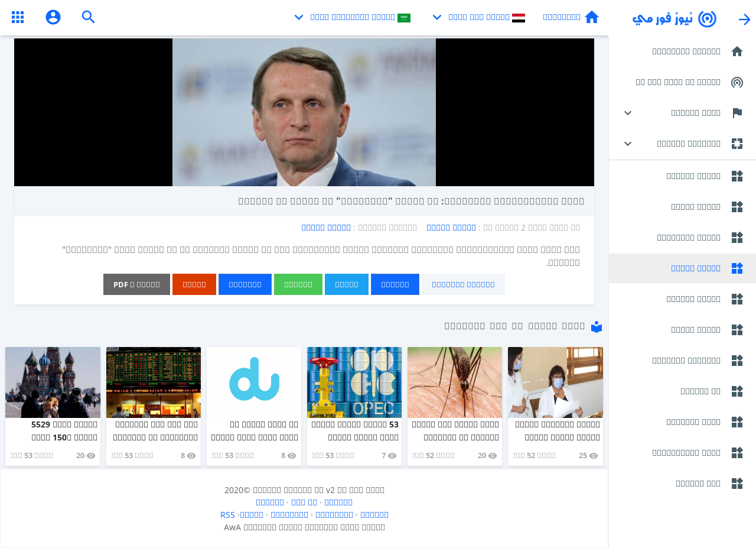Select the highlighted blue sidebar category item
This screenshot has width=756, height=548.
(x=683, y=268)
